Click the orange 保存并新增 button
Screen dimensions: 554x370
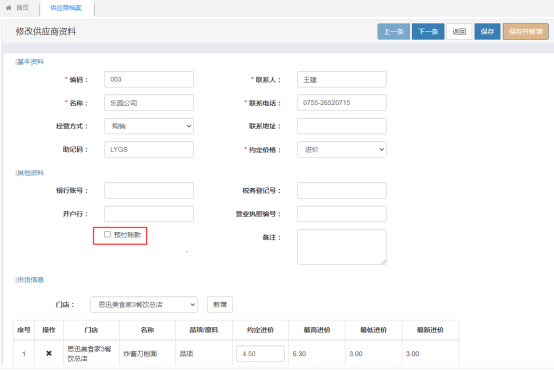pyautogui.click(x=525, y=32)
